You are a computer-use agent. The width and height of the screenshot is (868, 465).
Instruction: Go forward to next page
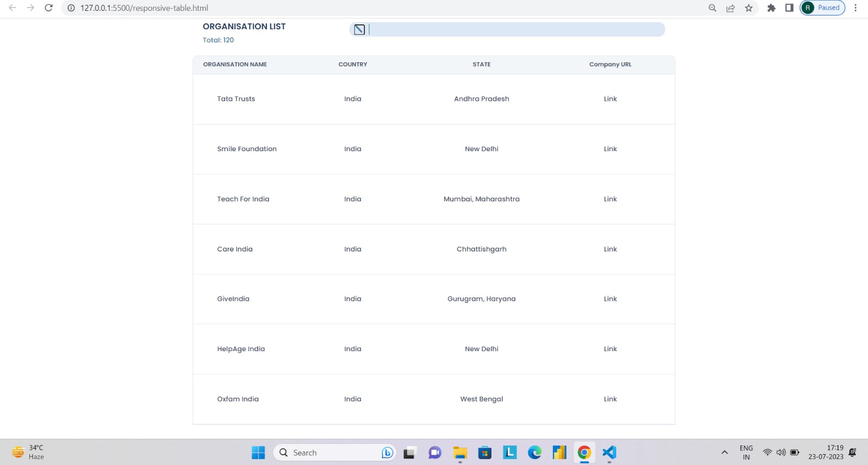coord(30,8)
